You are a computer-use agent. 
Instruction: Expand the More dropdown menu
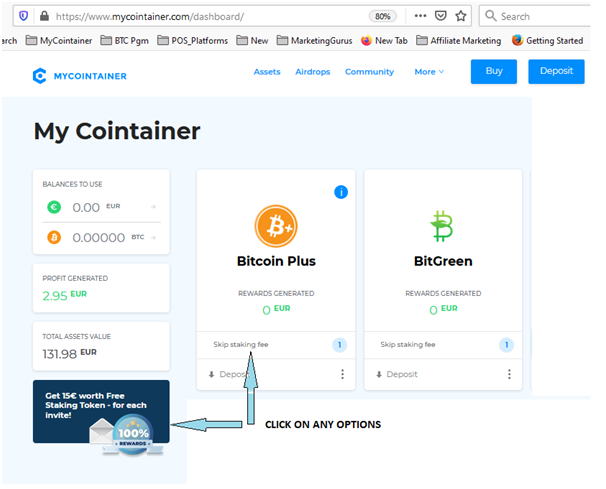429,72
